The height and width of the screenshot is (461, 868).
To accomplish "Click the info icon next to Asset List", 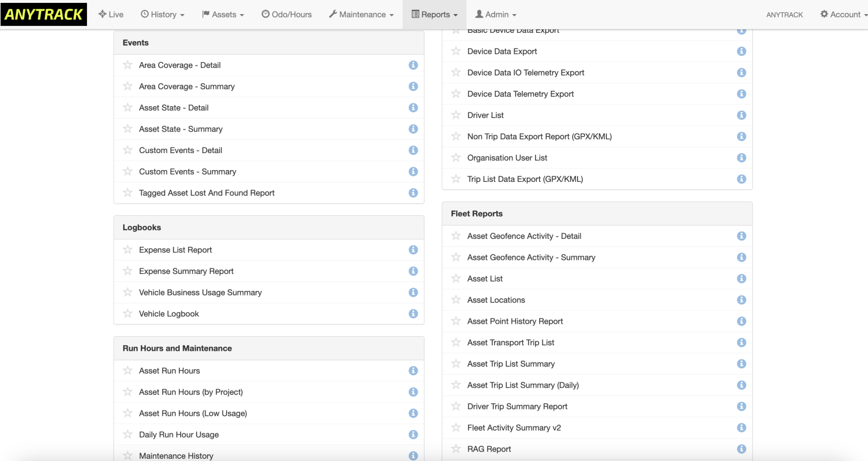I will click(741, 279).
